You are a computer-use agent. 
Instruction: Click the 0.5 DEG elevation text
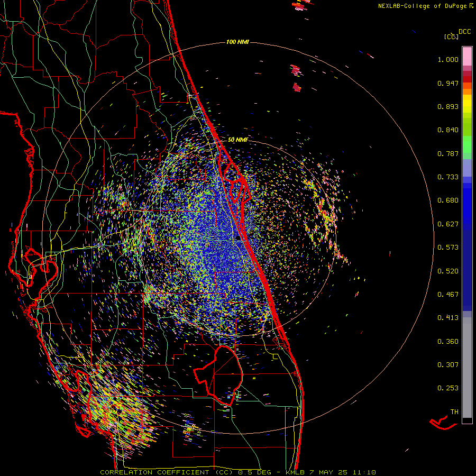(255, 472)
